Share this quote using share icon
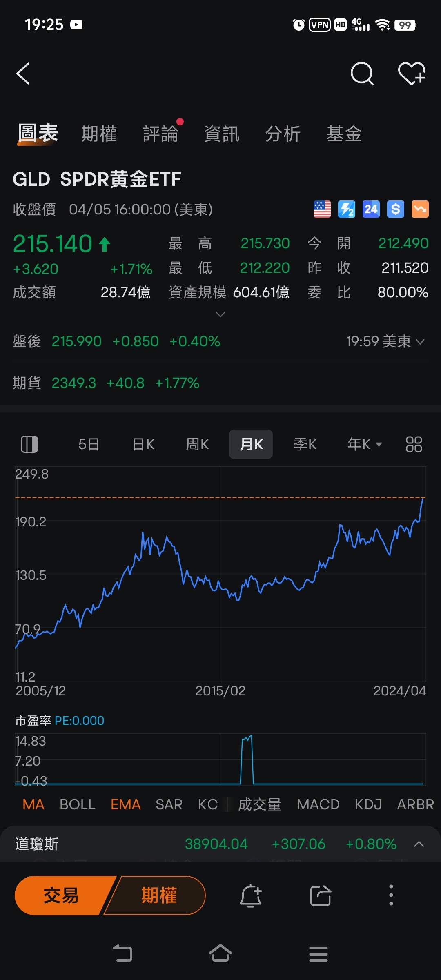 coord(321,895)
